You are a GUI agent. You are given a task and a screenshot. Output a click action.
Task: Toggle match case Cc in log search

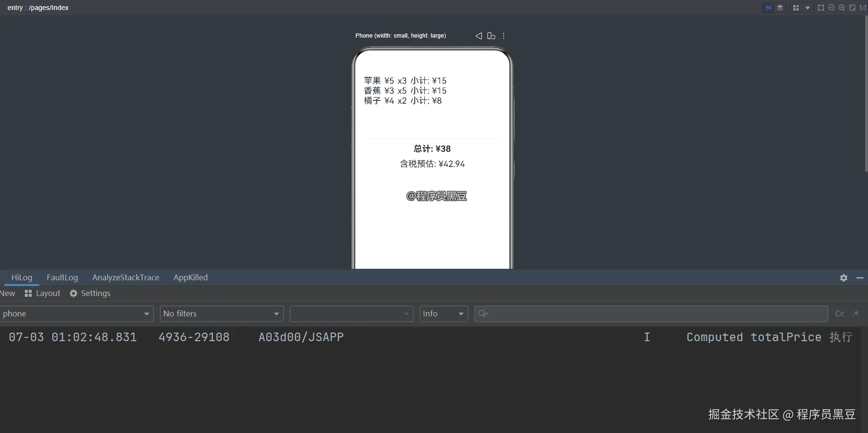pyautogui.click(x=839, y=314)
